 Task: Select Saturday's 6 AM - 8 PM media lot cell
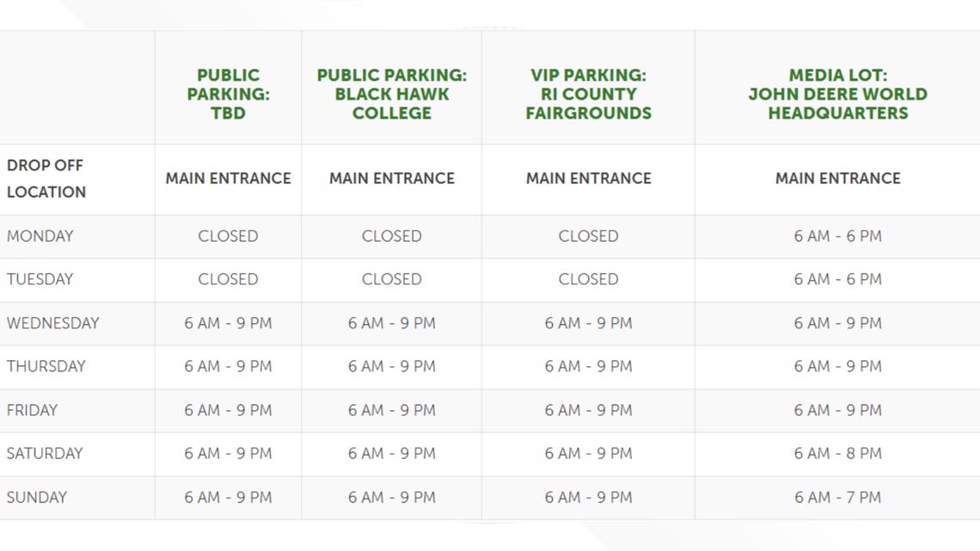pos(837,454)
